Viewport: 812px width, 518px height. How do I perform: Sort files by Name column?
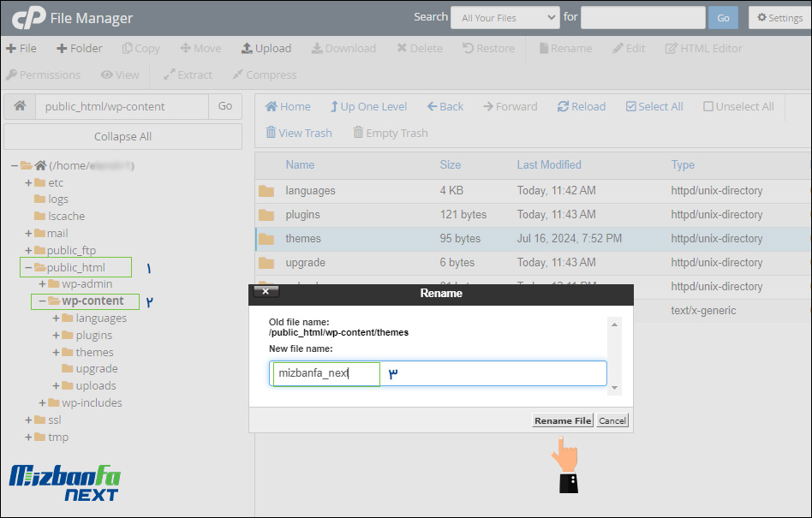click(300, 164)
